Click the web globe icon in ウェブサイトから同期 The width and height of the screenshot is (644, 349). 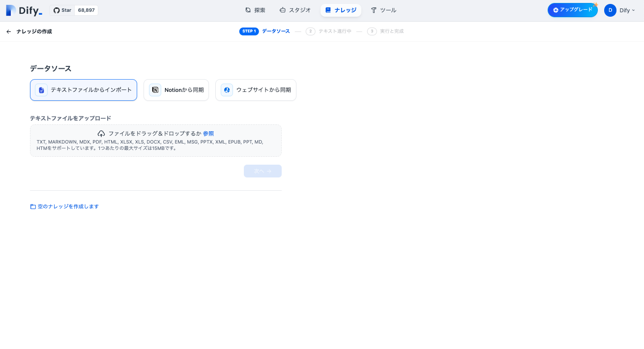(x=227, y=90)
